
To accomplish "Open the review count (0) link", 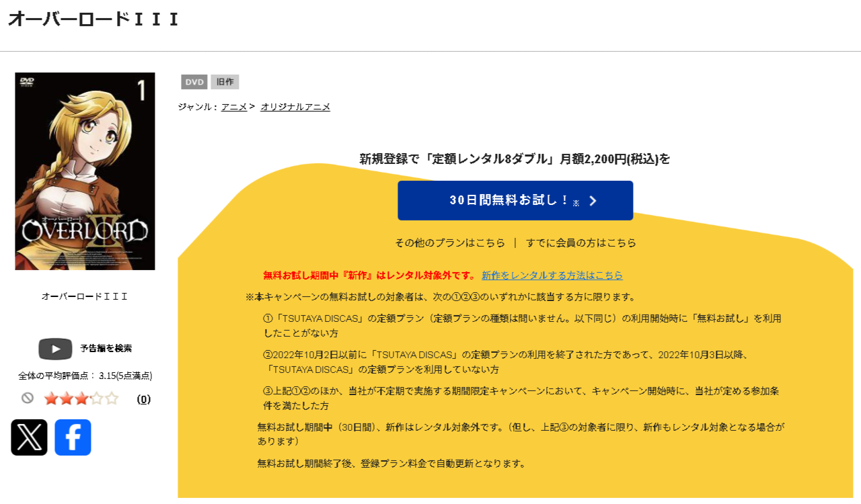I will click(144, 399).
